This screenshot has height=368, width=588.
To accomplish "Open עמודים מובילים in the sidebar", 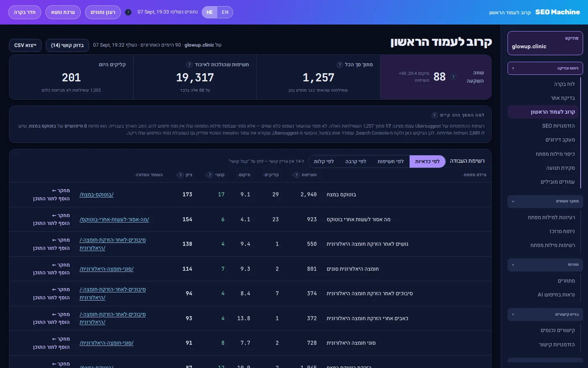I will tap(543, 182).
